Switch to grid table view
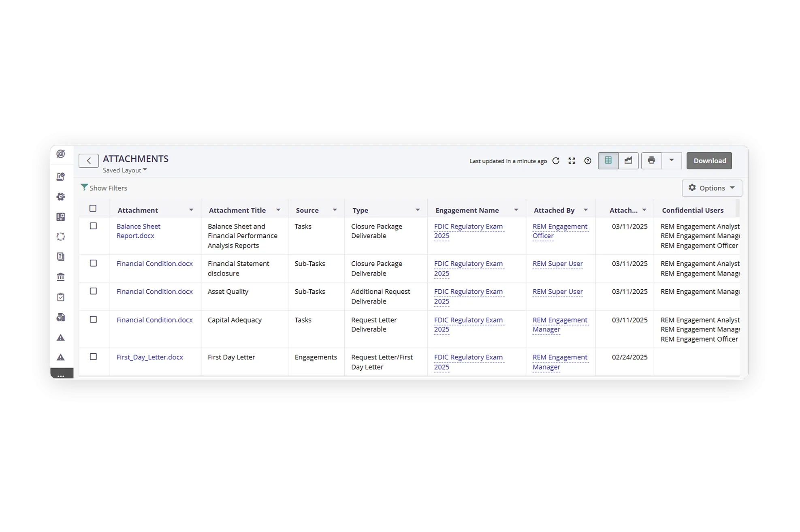Viewport: 800px width, 532px height. [x=608, y=160]
